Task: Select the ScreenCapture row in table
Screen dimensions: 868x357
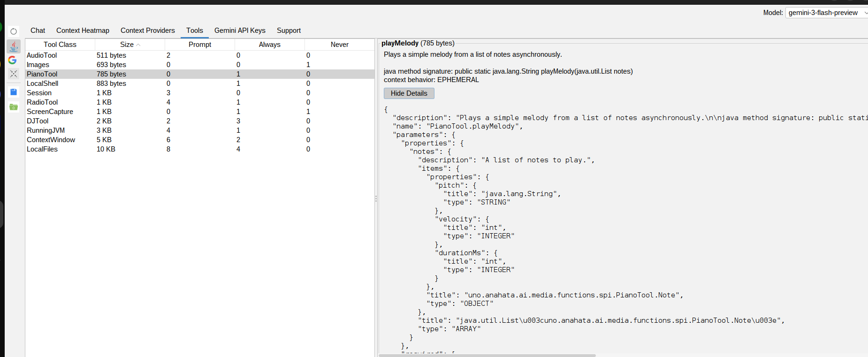Action: (x=50, y=112)
